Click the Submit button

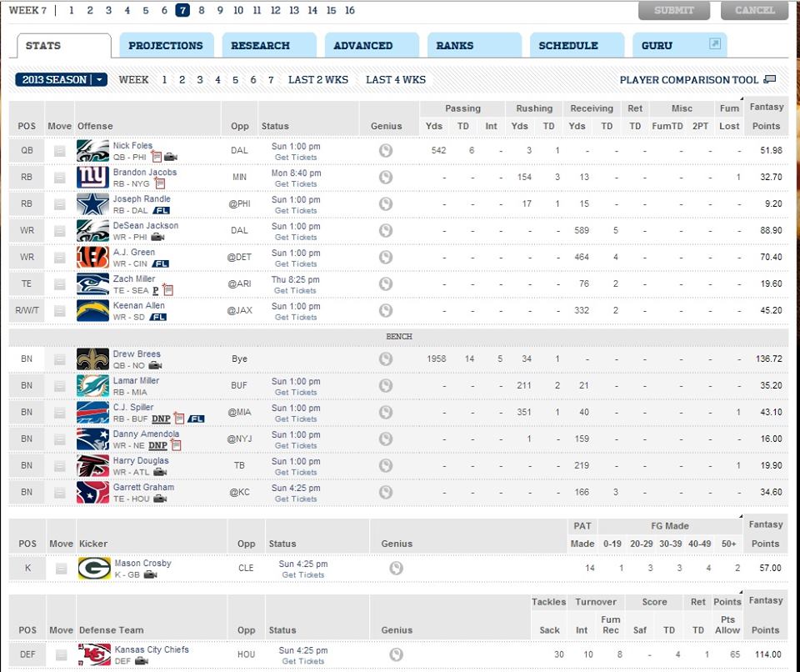point(674,10)
